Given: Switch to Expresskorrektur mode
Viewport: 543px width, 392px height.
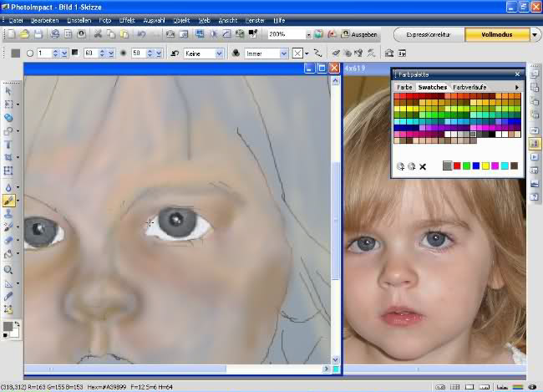Looking at the screenshot, I should (429, 35).
